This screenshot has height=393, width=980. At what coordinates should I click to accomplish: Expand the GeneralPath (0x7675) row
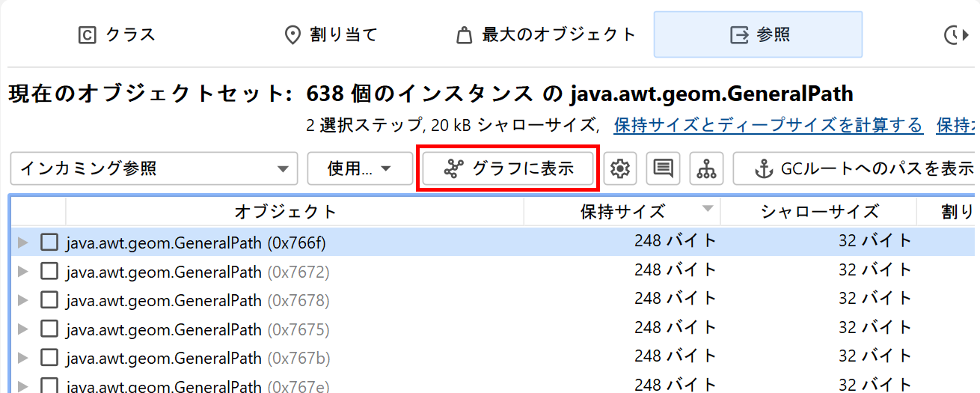22,329
